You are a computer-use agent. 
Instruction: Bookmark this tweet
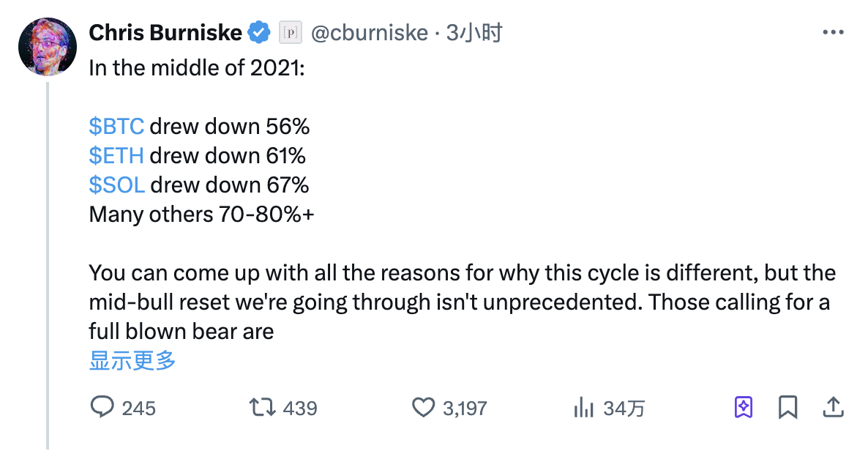pos(788,407)
